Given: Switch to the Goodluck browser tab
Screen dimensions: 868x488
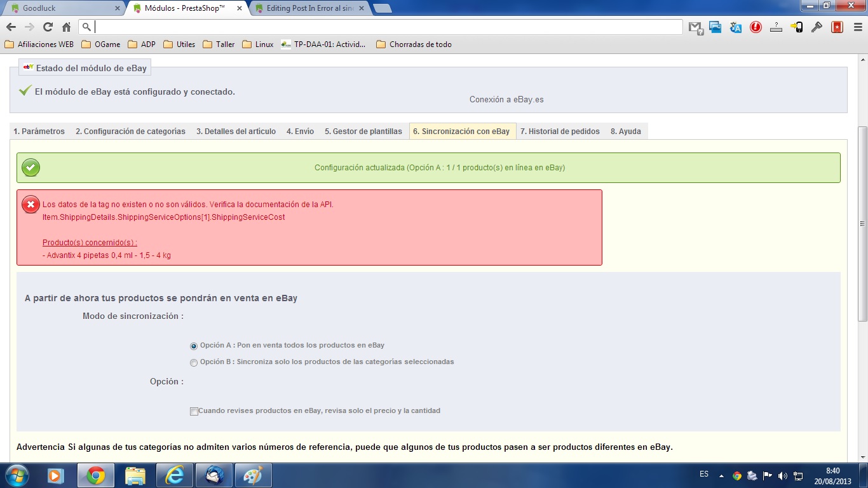Looking at the screenshot, I should [x=64, y=8].
